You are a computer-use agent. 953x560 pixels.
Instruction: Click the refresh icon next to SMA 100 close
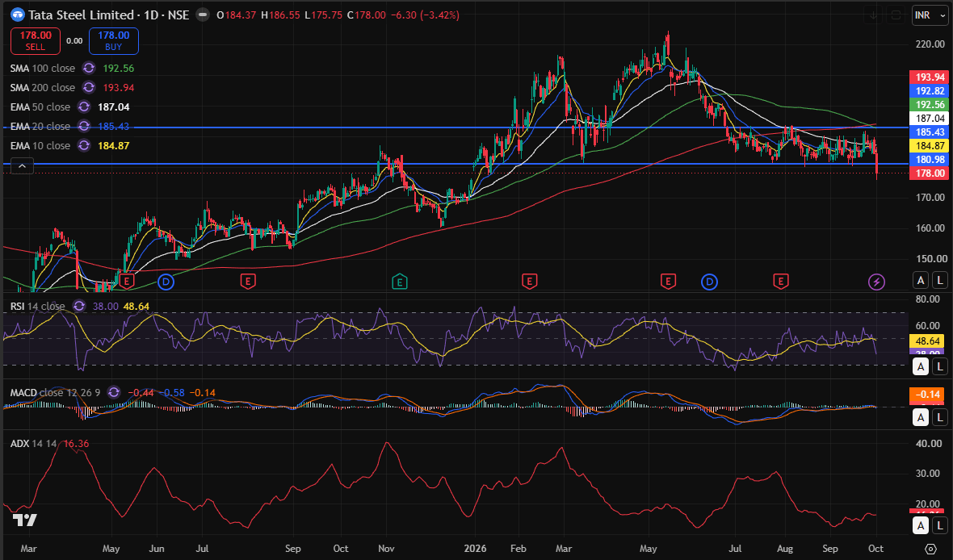[x=89, y=68]
